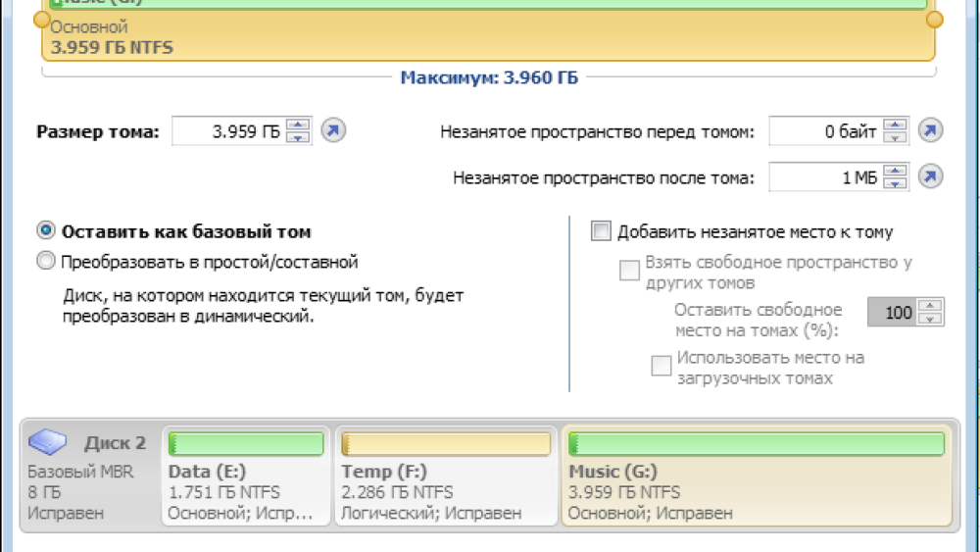Select 'Оставить как базовый том' radio option
This screenshot has width=980, height=552.
[x=45, y=231]
